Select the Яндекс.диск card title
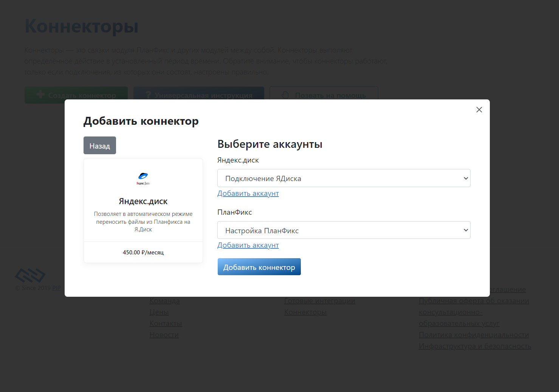 click(143, 201)
